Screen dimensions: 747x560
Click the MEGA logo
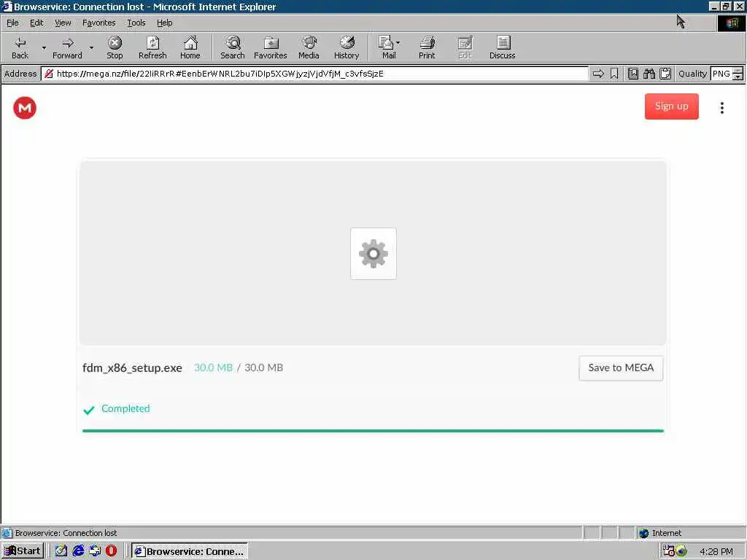(x=25, y=108)
